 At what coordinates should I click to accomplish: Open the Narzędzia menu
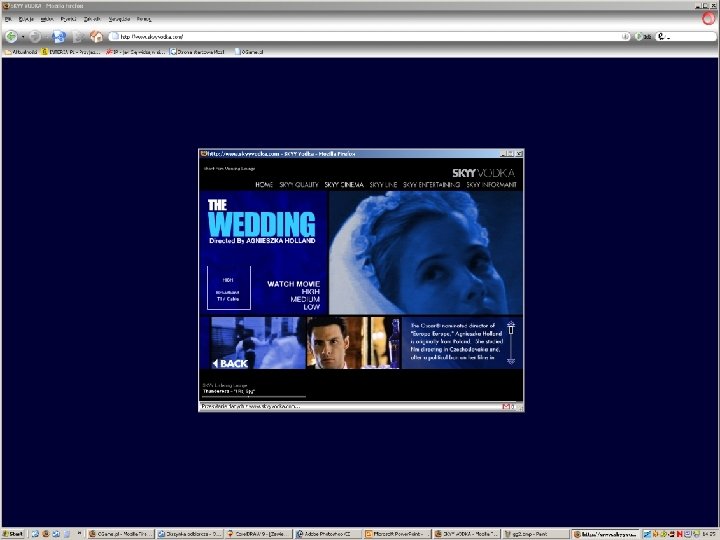point(119,19)
